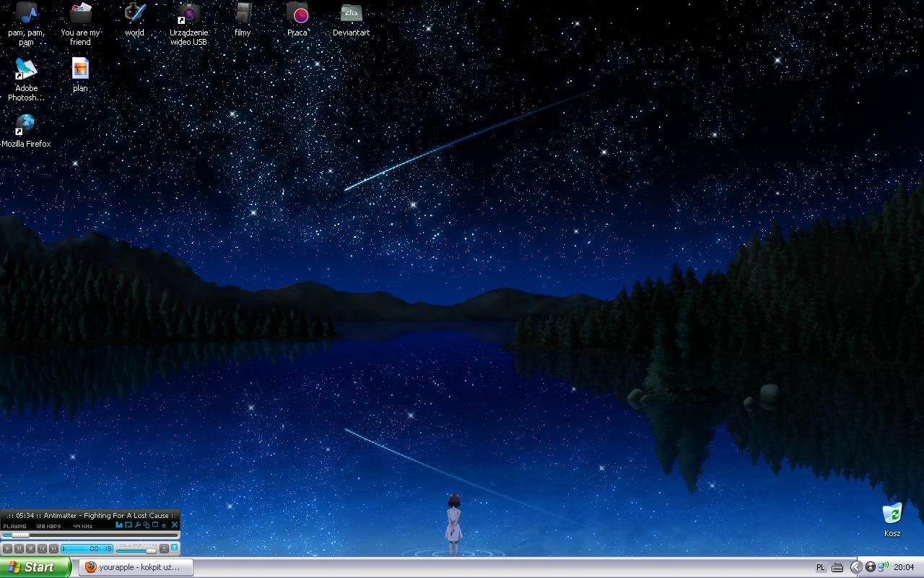Pause the playing Antimatter track
The width and height of the screenshot is (924, 578).
click(19, 549)
